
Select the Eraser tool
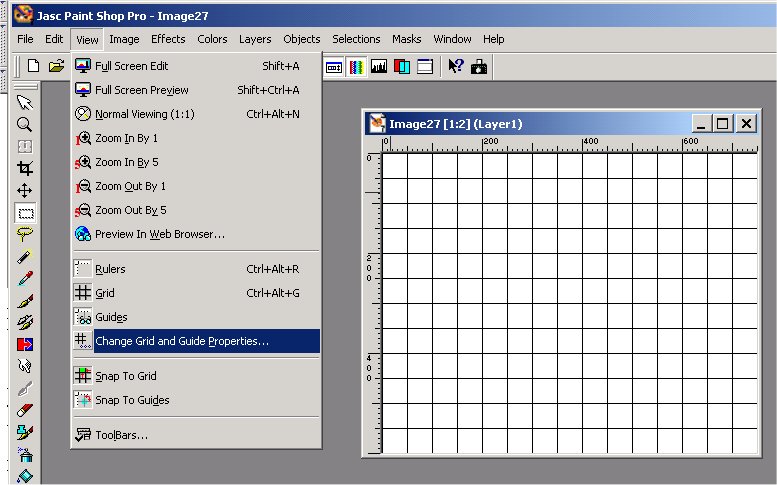tap(25, 410)
